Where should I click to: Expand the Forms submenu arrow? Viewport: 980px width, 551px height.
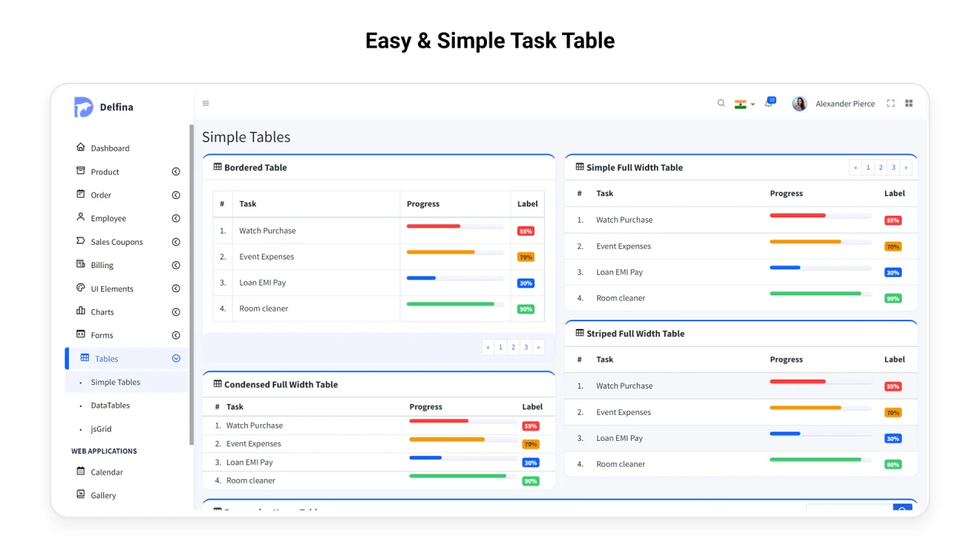176,335
